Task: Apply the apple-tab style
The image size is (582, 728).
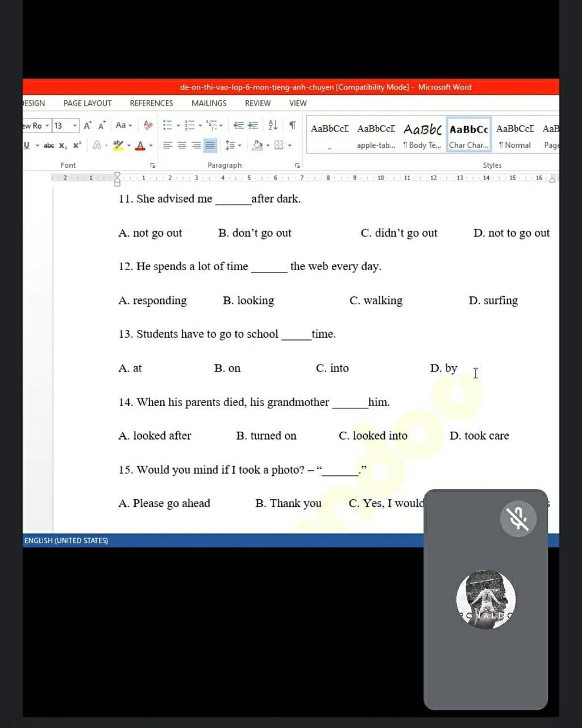Action: point(376,135)
